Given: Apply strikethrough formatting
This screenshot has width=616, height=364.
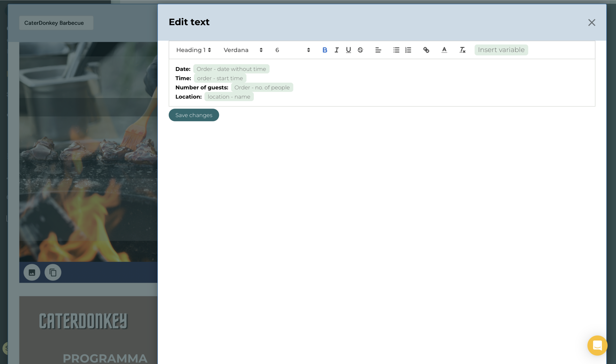Looking at the screenshot, I should pos(360,50).
